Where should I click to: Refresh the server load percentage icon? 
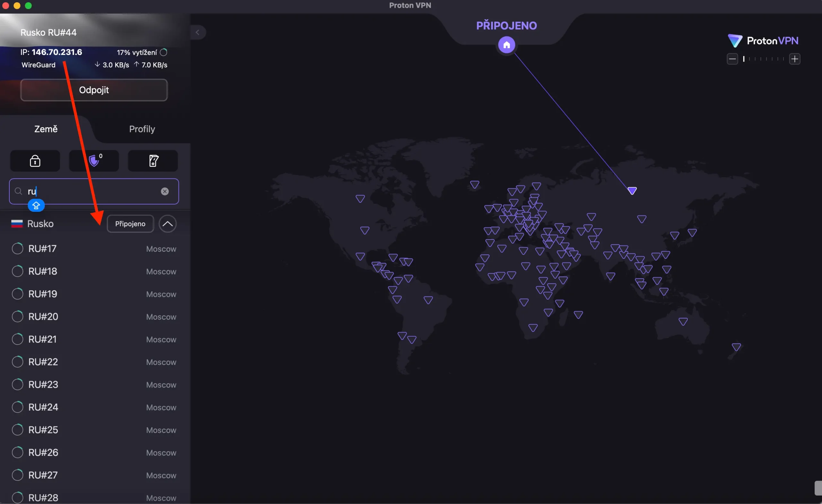coord(163,52)
